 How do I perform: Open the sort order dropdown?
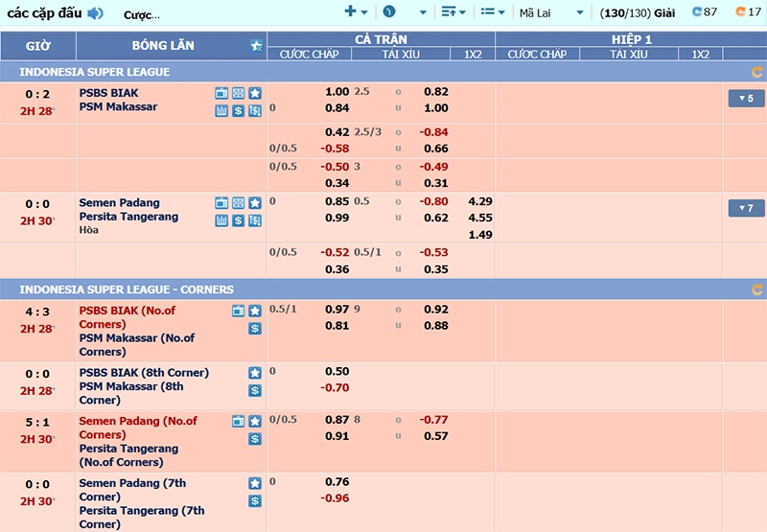tap(453, 12)
